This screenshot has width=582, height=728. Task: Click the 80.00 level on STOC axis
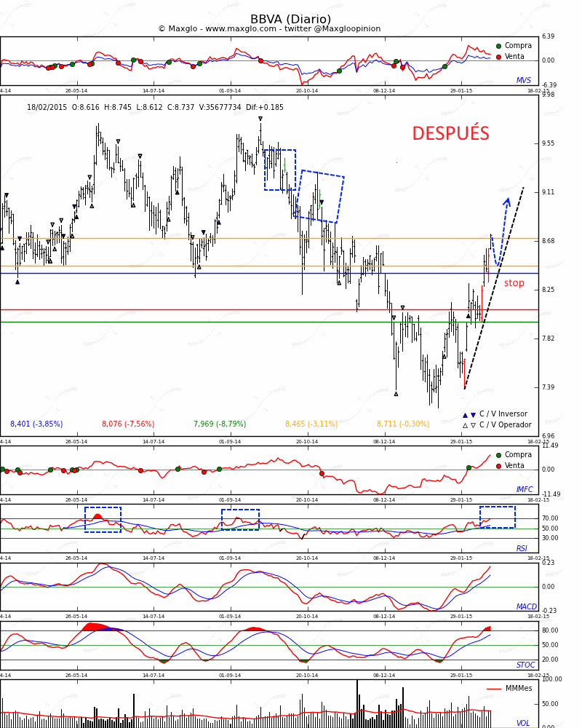coord(550,630)
